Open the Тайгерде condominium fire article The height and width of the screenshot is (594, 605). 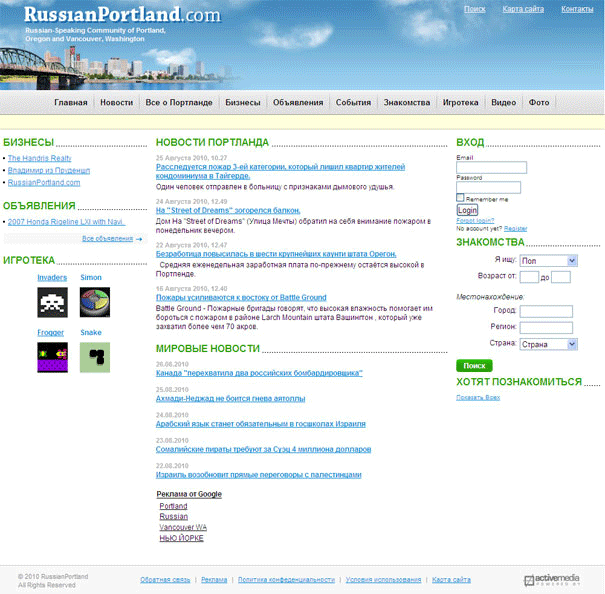coord(281,171)
